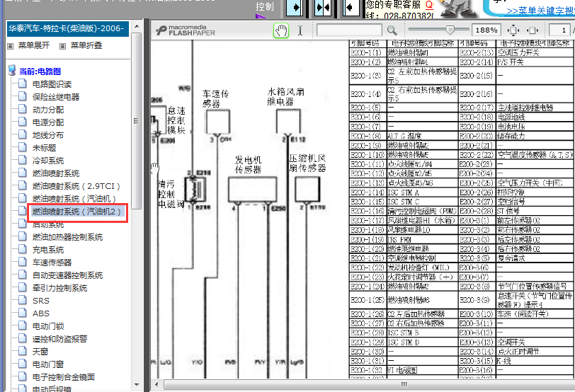Click the Macromedia FlashPaper logo
This screenshot has height=392, width=575.
(x=186, y=30)
